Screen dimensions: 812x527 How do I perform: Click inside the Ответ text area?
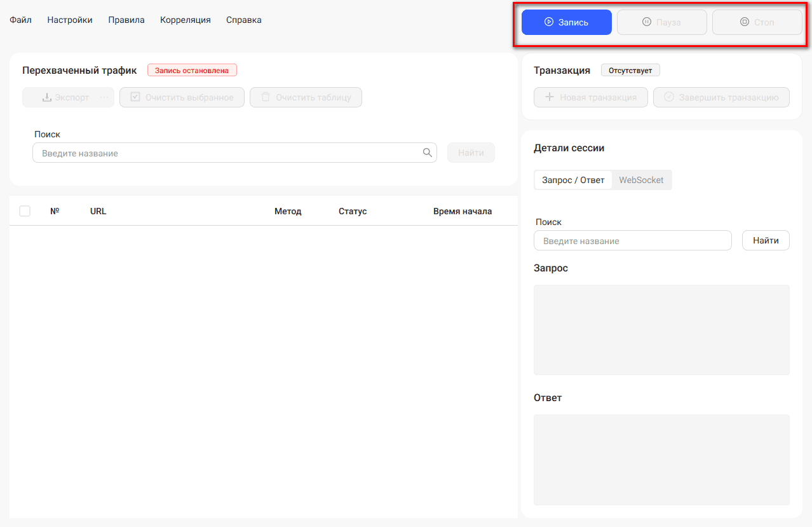point(661,460)
